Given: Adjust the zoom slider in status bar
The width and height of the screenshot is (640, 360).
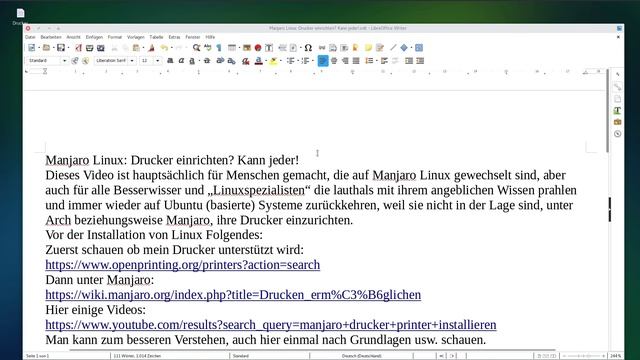Looking at the screenshot, I should [x=583, y=356].
